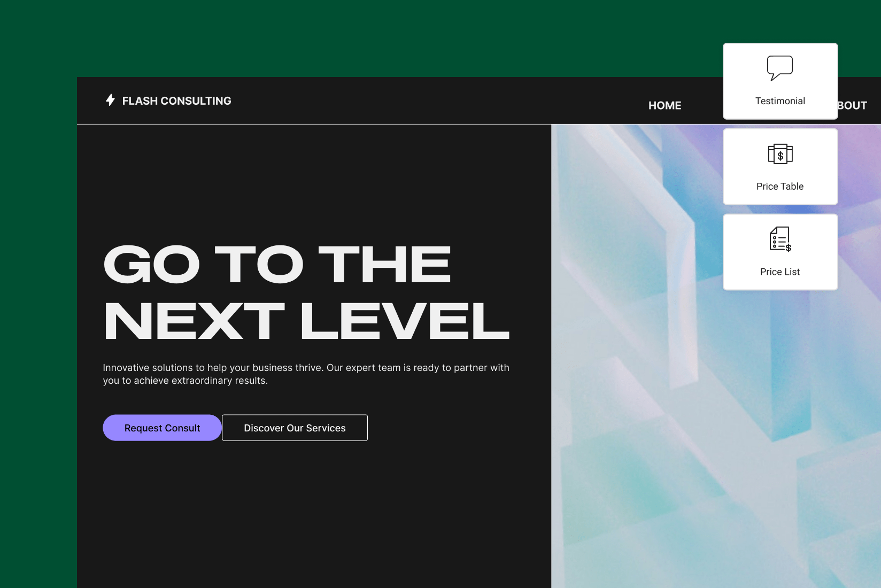Screen dimensions: 881x588
Task: Click the Testimonial widget label
Action: [780, 101]
